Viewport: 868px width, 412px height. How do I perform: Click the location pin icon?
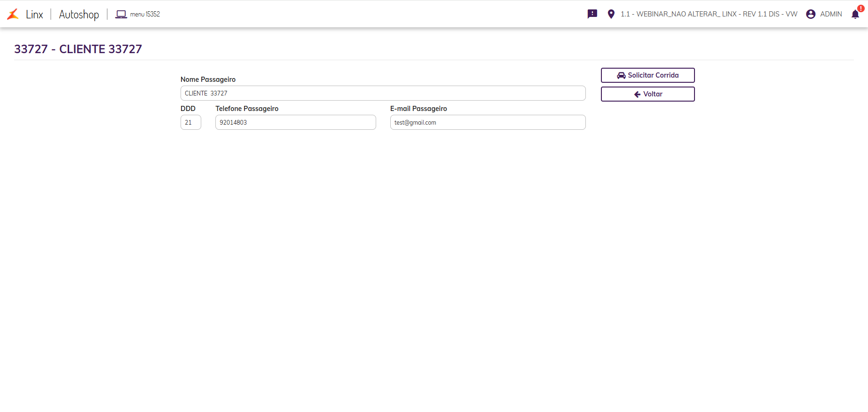pyautogui.click(x=611, y=14)
